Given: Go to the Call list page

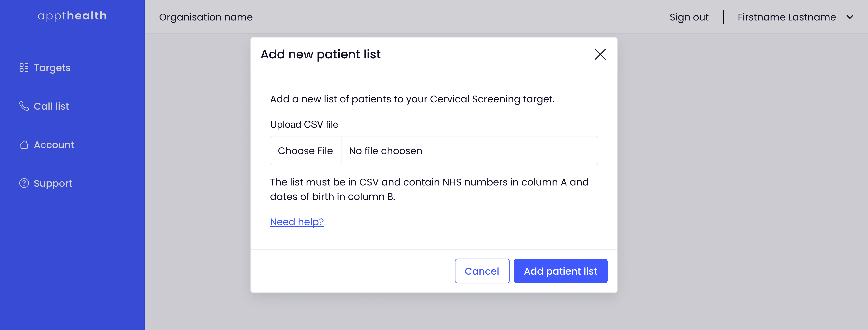Looking at the screenshot, I should (x=51, y=106).
